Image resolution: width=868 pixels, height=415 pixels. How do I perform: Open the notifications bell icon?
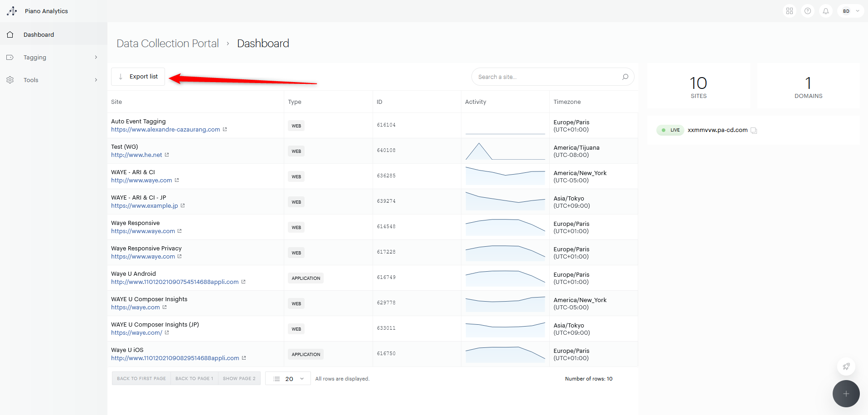[x=826, y=11]
